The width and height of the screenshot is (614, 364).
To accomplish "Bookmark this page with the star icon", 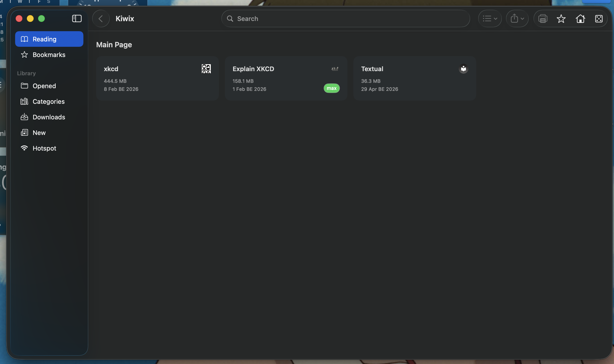I will (x=561, y=19).
